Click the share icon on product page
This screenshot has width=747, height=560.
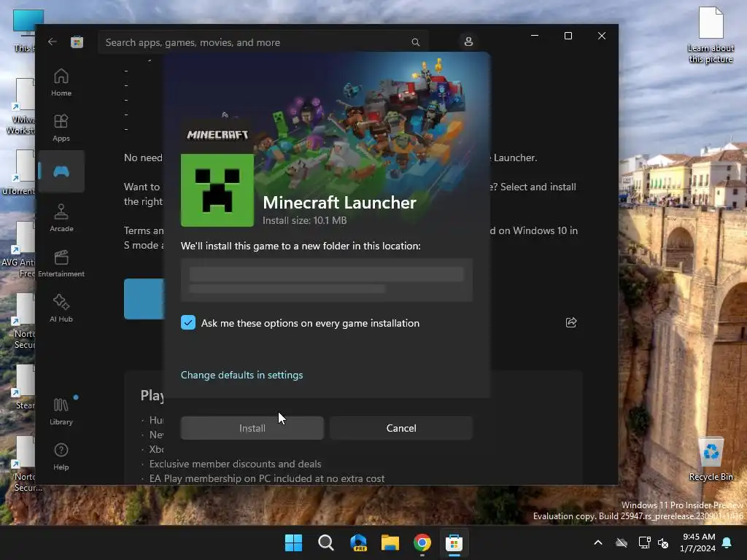(570, 322)
